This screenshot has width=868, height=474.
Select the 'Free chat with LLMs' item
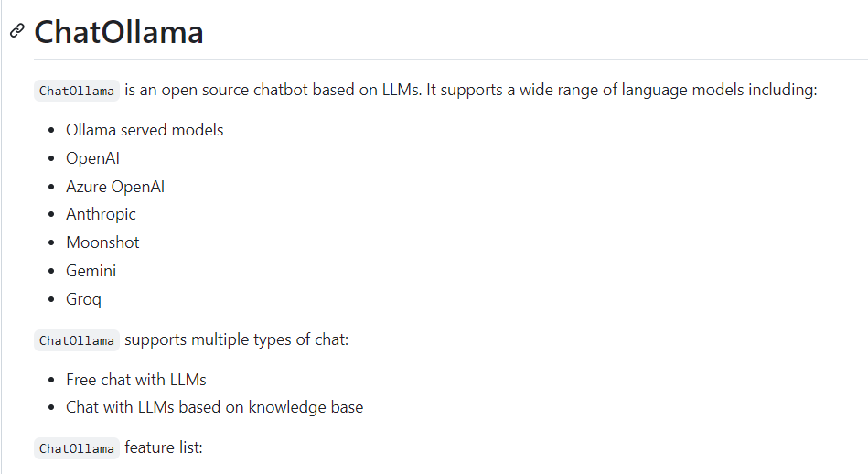(x=136, y=380)
